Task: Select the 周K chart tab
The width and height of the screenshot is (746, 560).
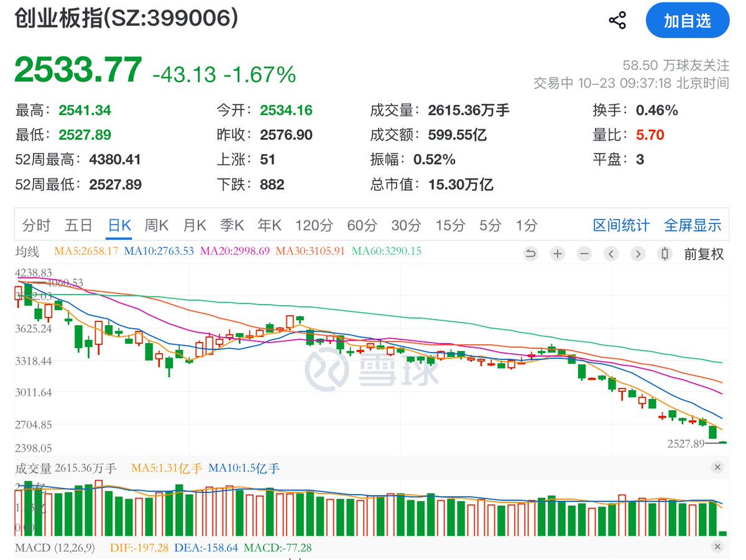Action: pos(157,225)
